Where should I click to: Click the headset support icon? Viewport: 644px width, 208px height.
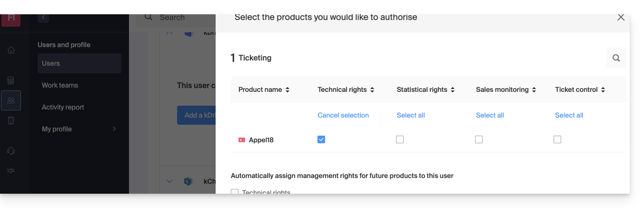tap(11, 151)
